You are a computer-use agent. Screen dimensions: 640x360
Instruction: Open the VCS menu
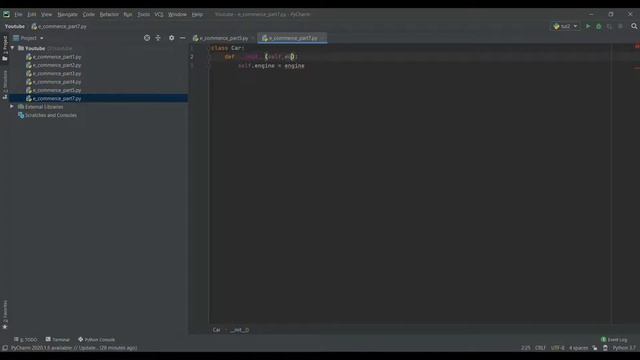click(159, 14)
